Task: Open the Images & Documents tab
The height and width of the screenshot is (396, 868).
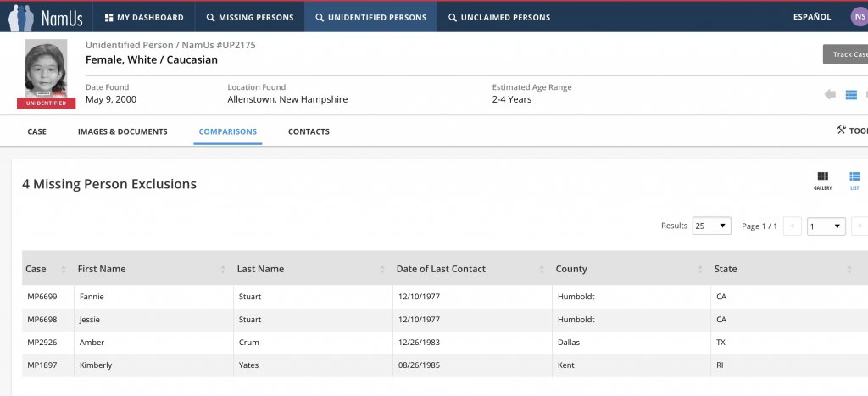Action: click(122, 131)
